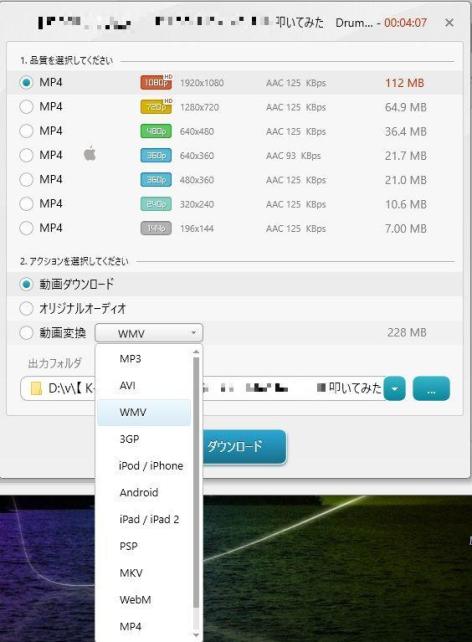472x642 pixels.
Task: Click the 196x144 resolution text
Action: (197, 228)
